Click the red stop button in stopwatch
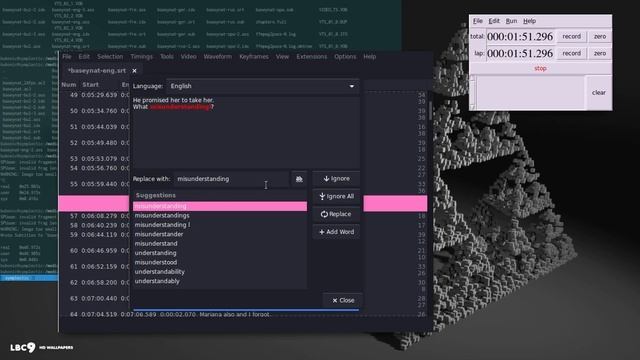The width and height of the screenshot is (640, 360). point(540,69)
